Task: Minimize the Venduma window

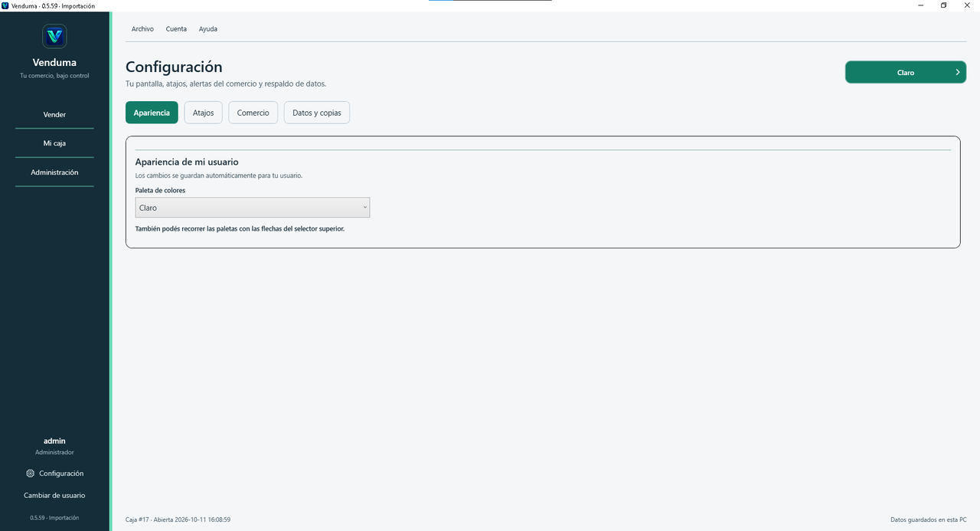Action: point(920,5)
